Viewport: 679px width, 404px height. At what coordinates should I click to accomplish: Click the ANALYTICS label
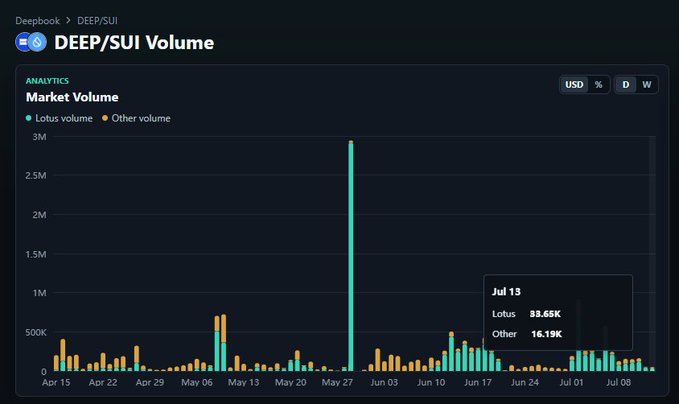[47, 81]
